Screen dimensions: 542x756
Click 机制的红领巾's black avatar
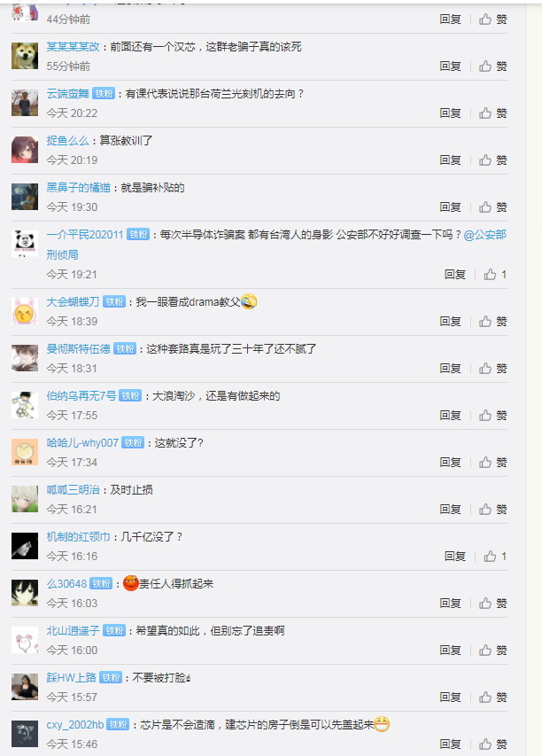[x=25, y=546]
